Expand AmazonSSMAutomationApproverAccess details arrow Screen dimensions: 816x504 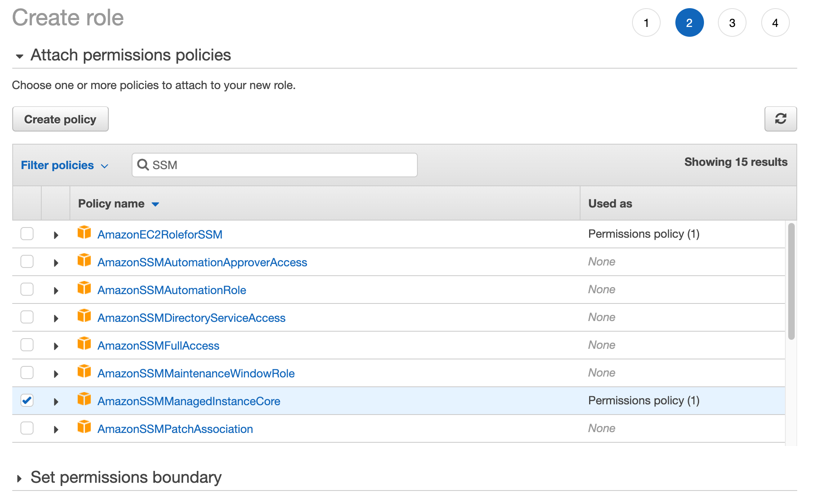pos(56,263)
